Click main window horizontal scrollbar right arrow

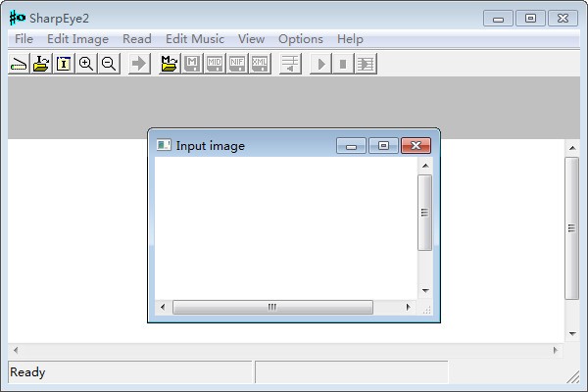point(556,351)
